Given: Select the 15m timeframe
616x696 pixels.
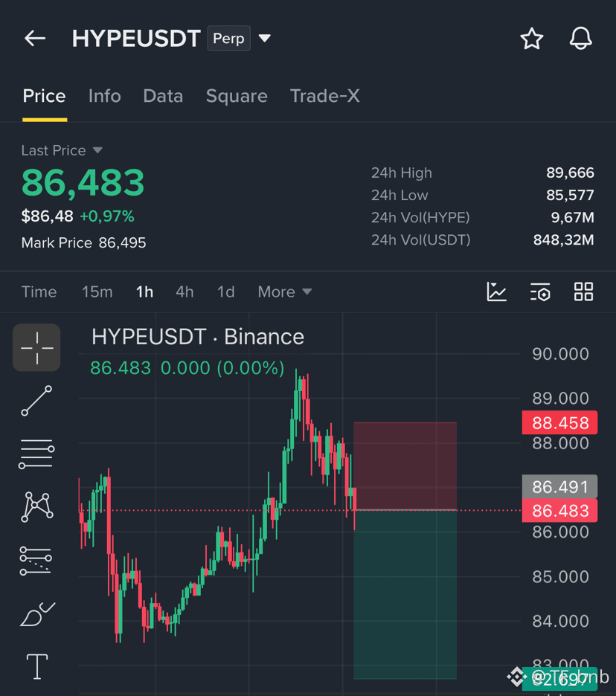Looking at the screenshot, I should (97, 291).
